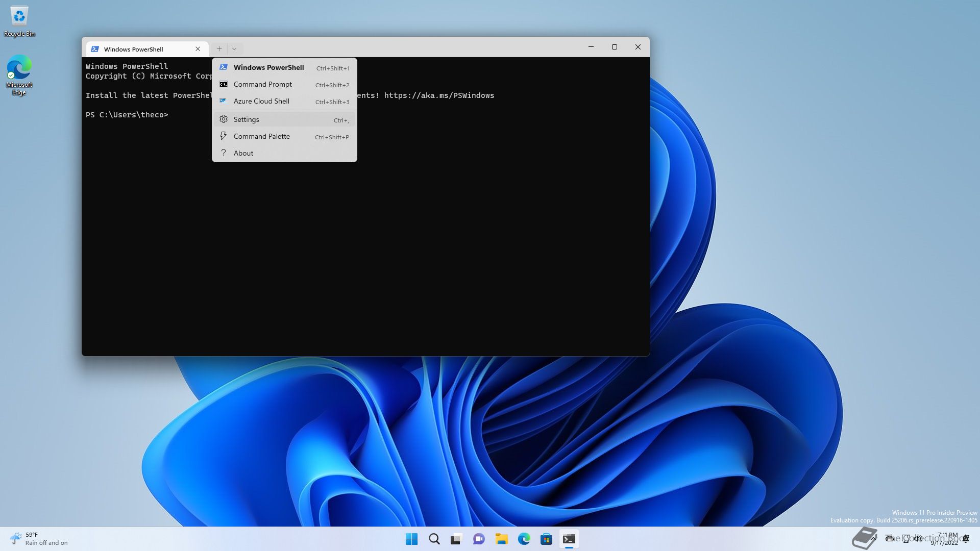Screen dimensions: 980x551
Task: Close the Windows PowerShell tab
Action: pos(198,49)
